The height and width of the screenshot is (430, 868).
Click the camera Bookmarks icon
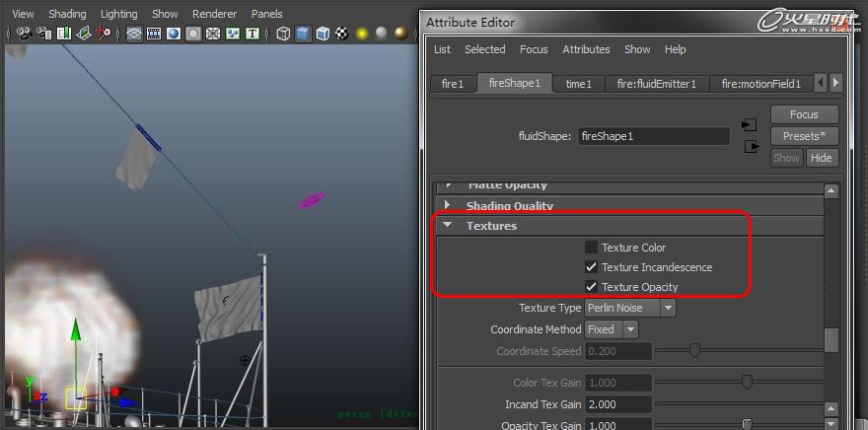coord(64,35)
